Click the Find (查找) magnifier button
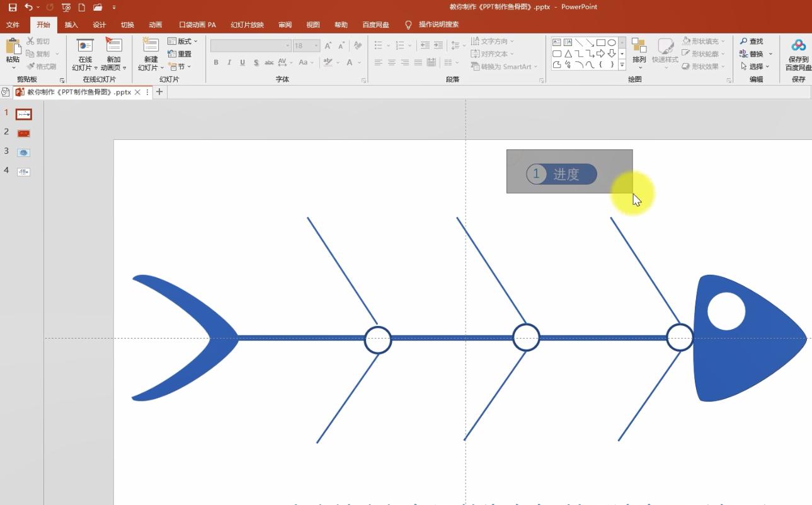 [x=752, y=42]
